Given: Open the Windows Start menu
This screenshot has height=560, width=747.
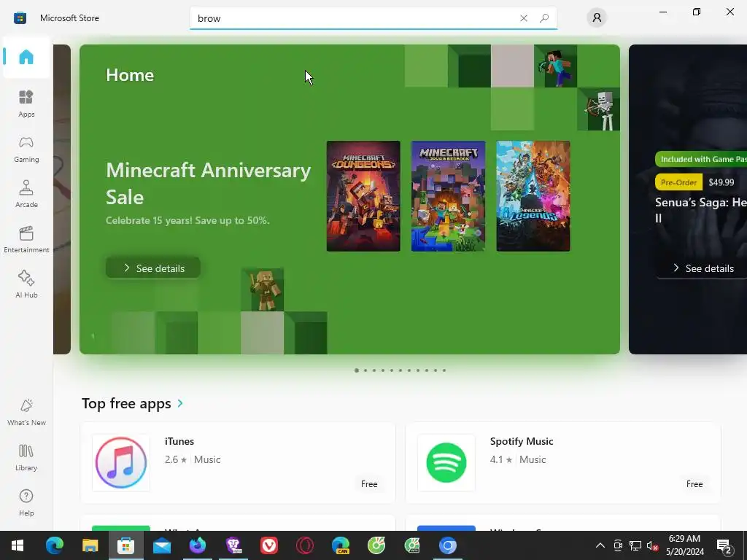Looking at the screenshot, I should pos(18,545).
